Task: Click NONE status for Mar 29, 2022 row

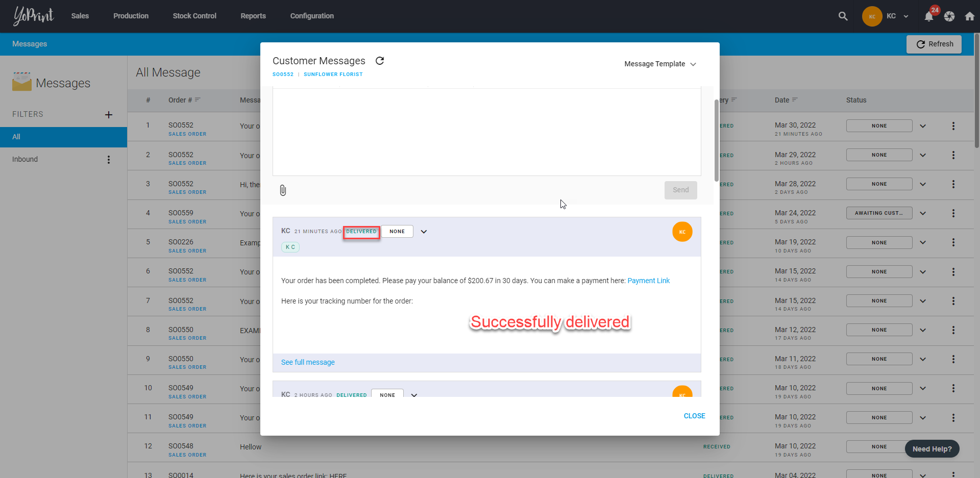Action: 879,155
